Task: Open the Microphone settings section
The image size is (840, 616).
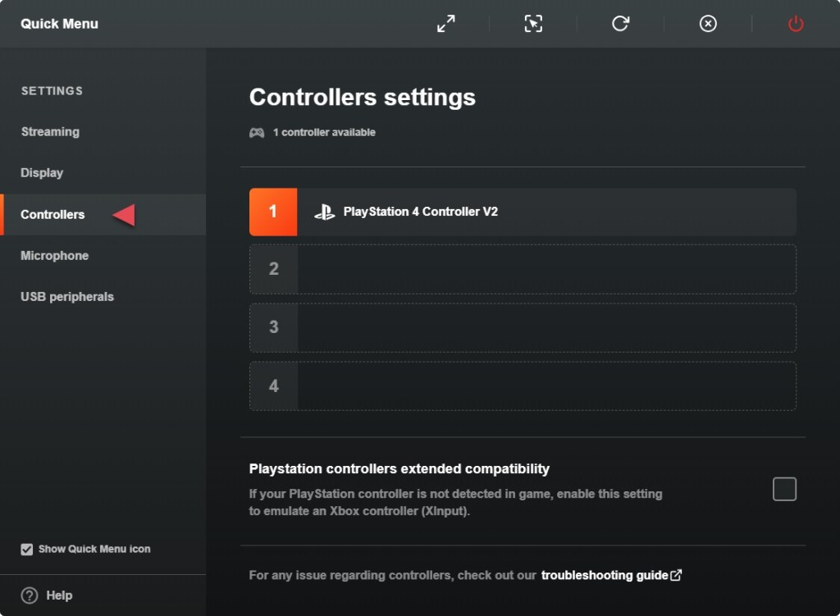Action: 55,256
